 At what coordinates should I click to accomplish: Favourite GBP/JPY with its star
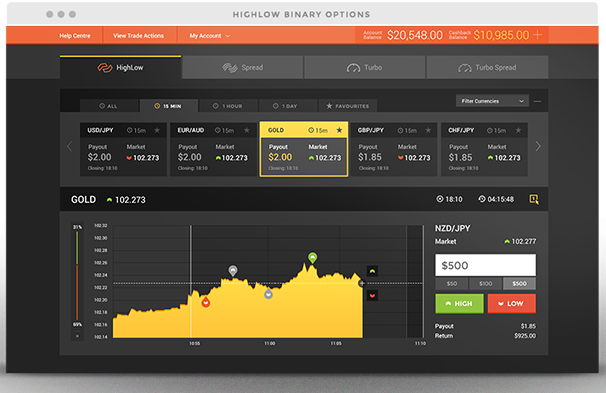[x=428, y=130]
